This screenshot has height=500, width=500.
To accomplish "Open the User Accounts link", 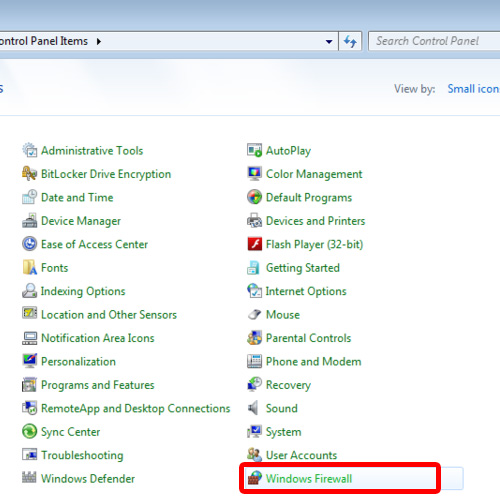I will pos(301,455).
